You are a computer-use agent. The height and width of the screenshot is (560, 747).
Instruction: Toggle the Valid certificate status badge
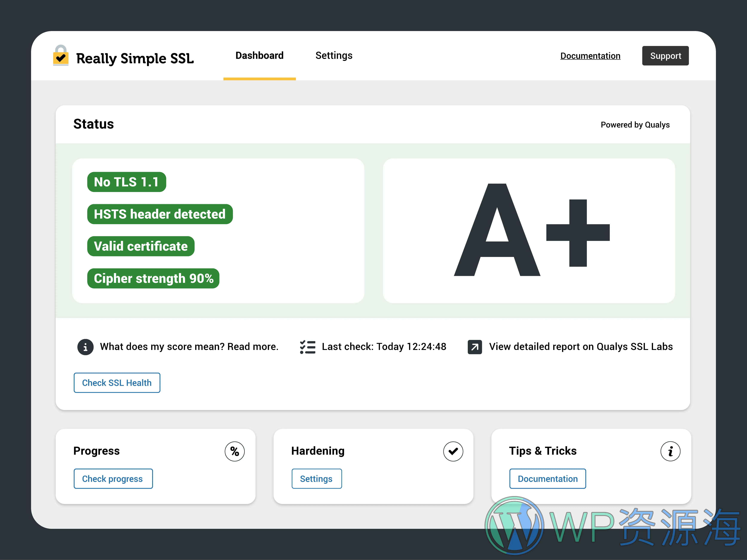click(140, 246)
